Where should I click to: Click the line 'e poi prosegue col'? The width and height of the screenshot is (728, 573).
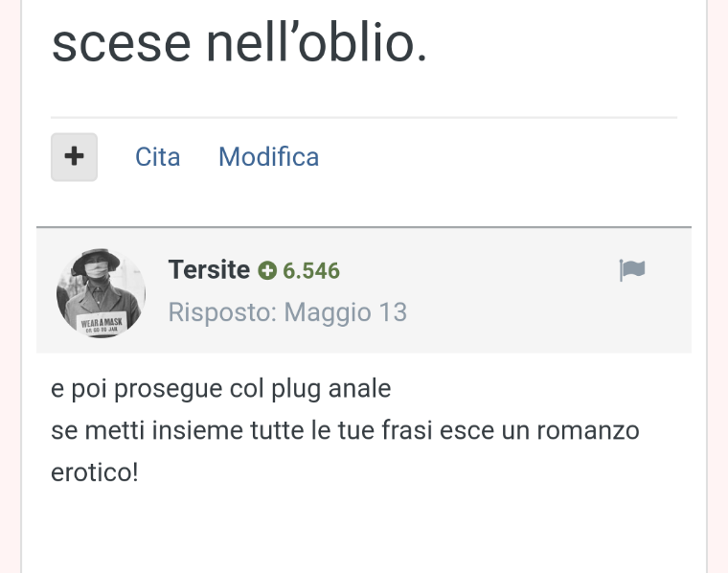point(220,389)
